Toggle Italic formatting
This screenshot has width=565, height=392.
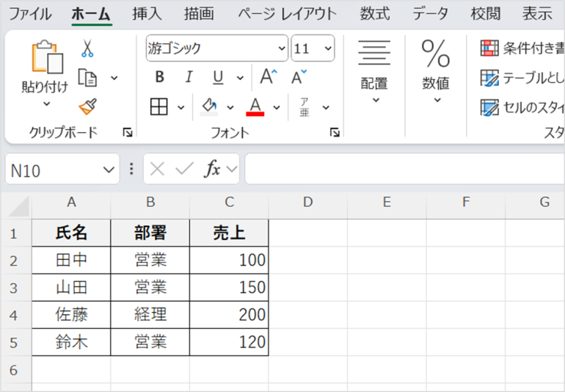pos(188,77)
